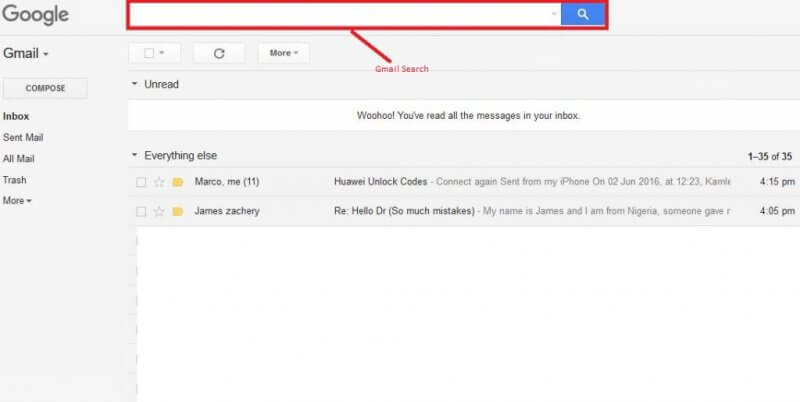Star the James zachery email
The width and height of the screenshot is (800, 402).
(159, 211)
